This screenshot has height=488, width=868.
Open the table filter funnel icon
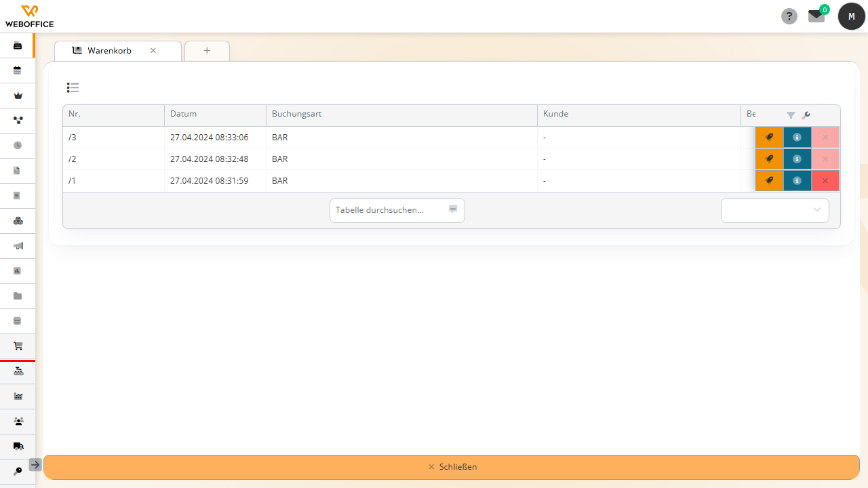(791, 115)
